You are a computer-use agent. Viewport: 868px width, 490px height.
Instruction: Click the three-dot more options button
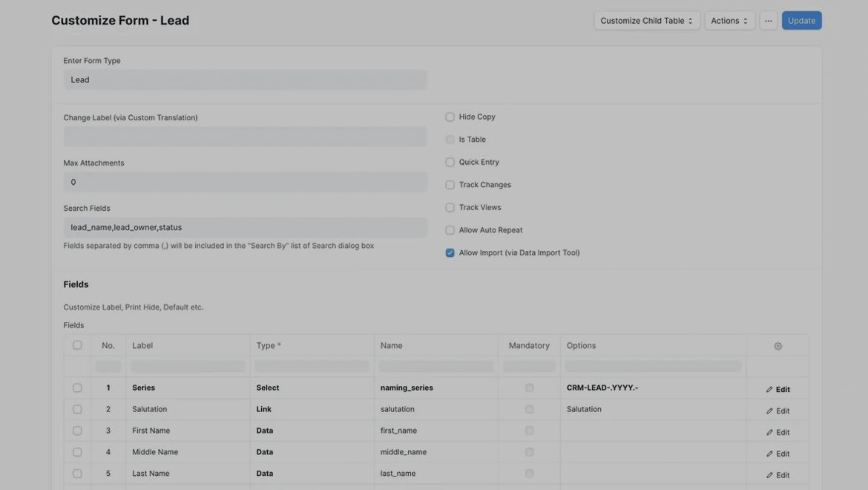769,21
